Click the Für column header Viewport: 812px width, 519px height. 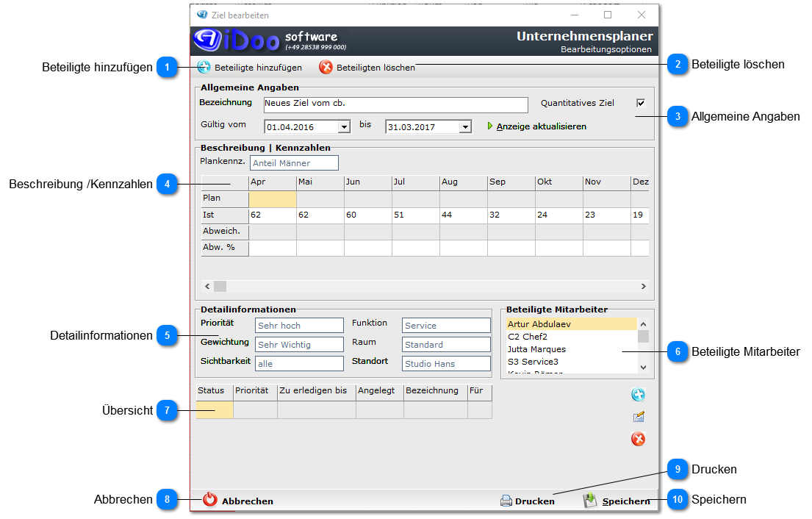480,391
